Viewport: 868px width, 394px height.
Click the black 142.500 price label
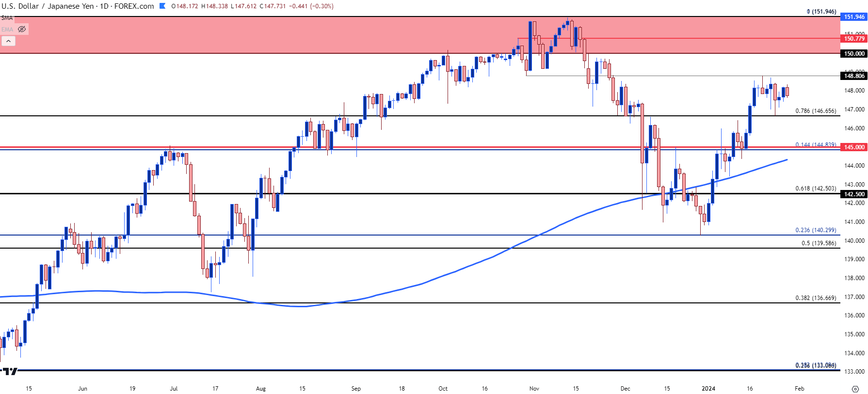854,194
